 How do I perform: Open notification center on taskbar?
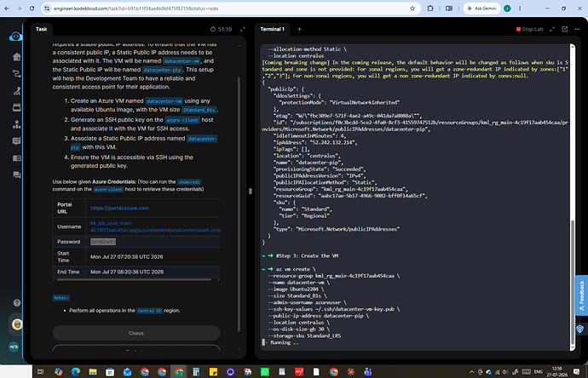tap(576, 372)
